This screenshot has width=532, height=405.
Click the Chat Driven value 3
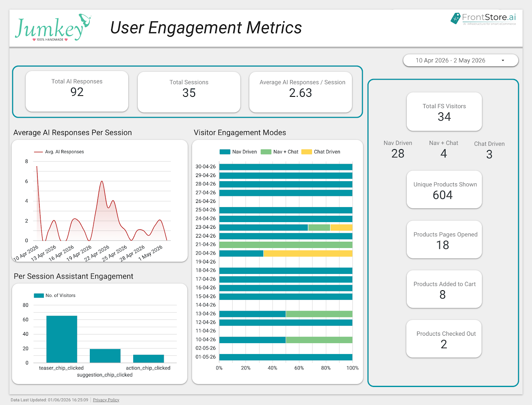coord(489,154)
